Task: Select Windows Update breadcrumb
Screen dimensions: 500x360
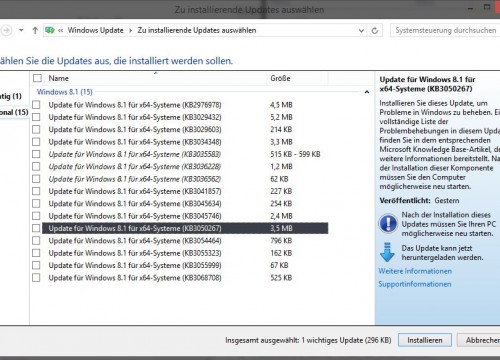Action: [96, 30]
